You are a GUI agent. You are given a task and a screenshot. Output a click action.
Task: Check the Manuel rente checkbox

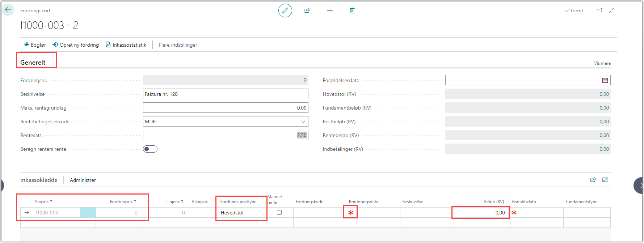point(279,213)
